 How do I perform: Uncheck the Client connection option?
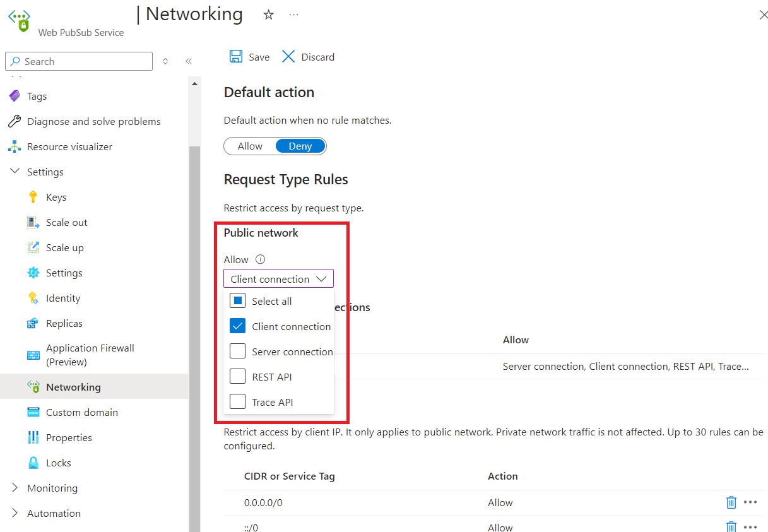(x=238, y=326)
